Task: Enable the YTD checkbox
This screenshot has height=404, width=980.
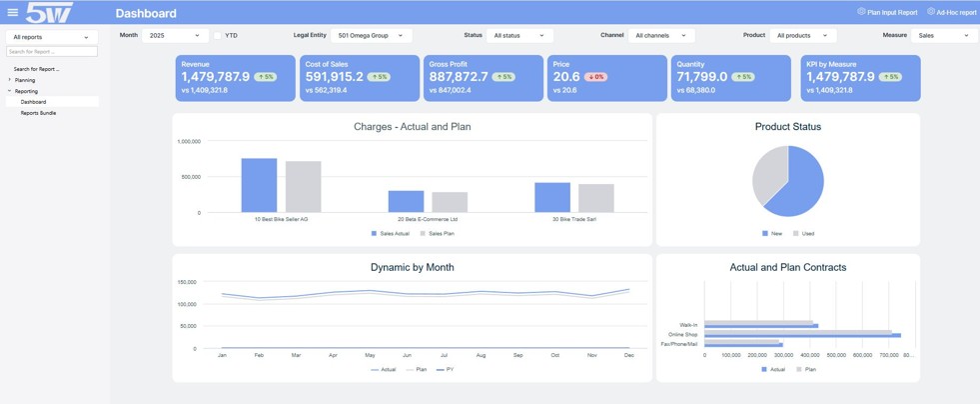Action: coord(218,36)
